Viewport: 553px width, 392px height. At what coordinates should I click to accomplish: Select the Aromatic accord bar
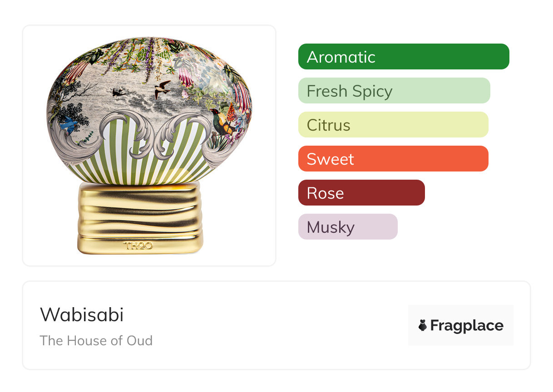pyautogui.click(x=403, y=57)
